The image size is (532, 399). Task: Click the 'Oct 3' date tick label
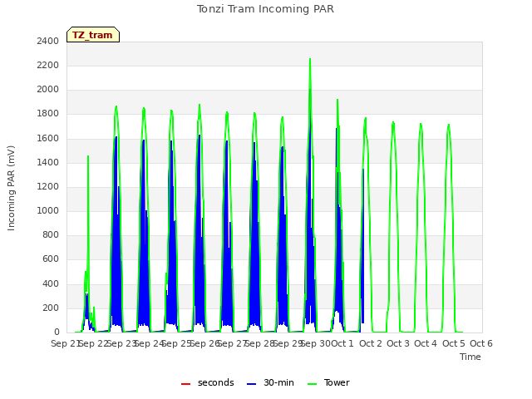tap(398, 343)
